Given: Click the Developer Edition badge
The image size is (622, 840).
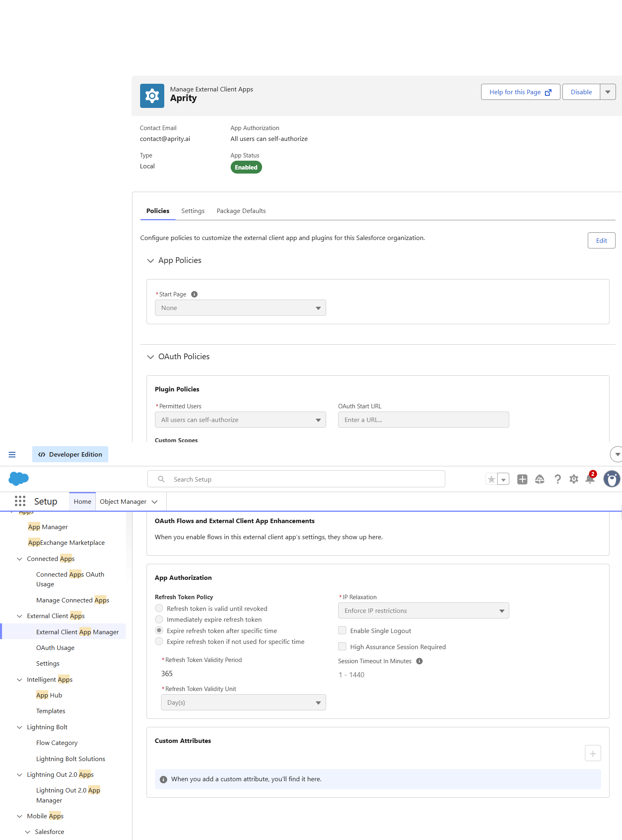Looking at the screenshot, I should click(70, 454).
